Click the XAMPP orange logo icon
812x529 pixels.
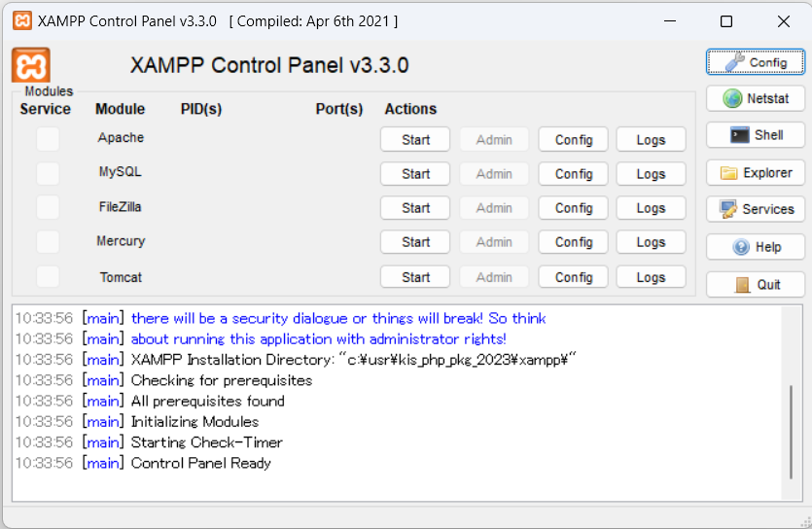pyautogui.click(x=31, y=65)
